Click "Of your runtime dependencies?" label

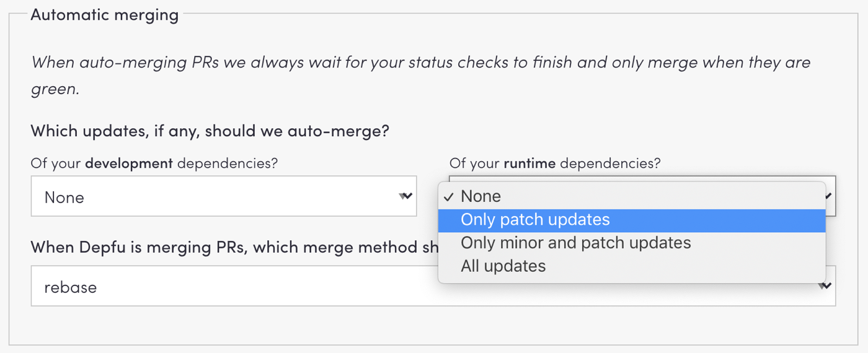point(555,164)
